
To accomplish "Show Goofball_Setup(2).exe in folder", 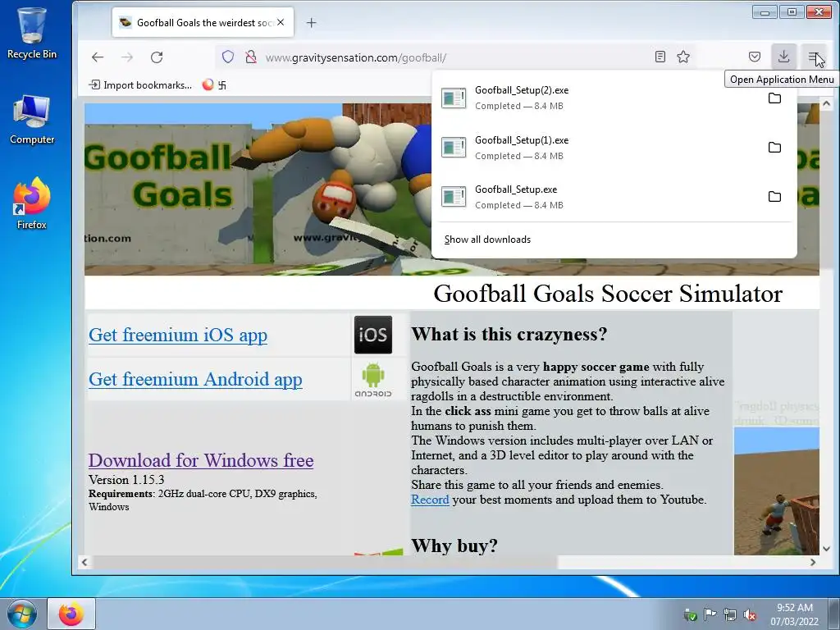I will click(x=774, y=98).
